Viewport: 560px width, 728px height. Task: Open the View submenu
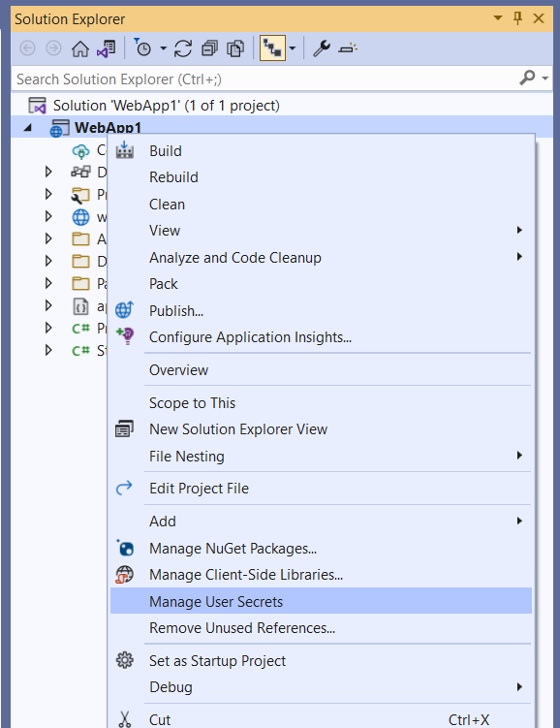[321, 231]
